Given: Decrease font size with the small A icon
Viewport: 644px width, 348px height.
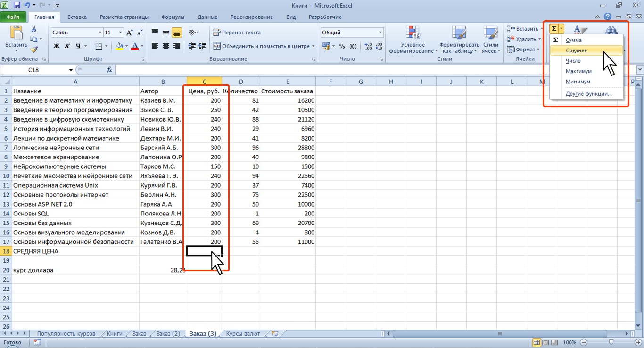Looking at the screenshot, I should pyautogui.click(x=140, y=33).
